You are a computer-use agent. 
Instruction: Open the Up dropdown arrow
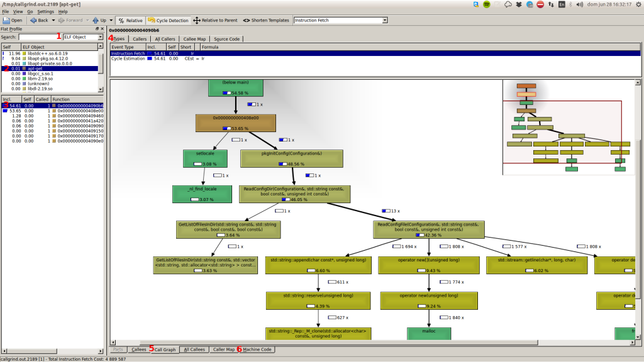[111, 20]
